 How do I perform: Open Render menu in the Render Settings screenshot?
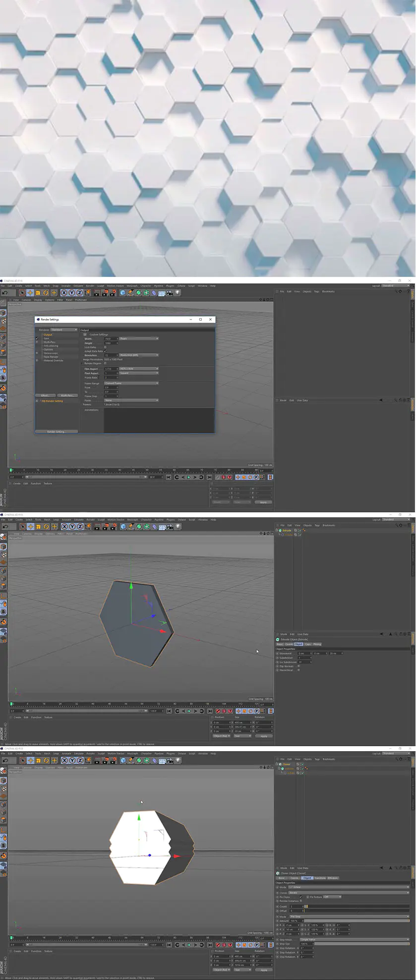(x=90, y=286)
